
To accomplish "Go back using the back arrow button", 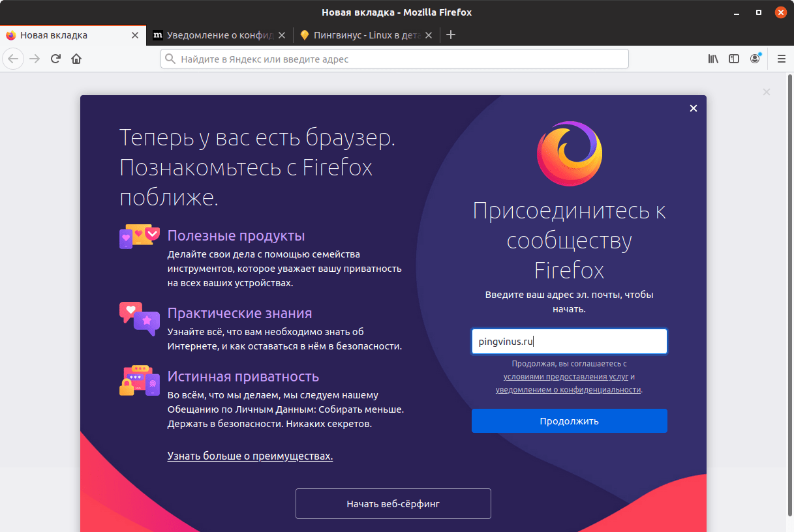I will pos(13,59).
